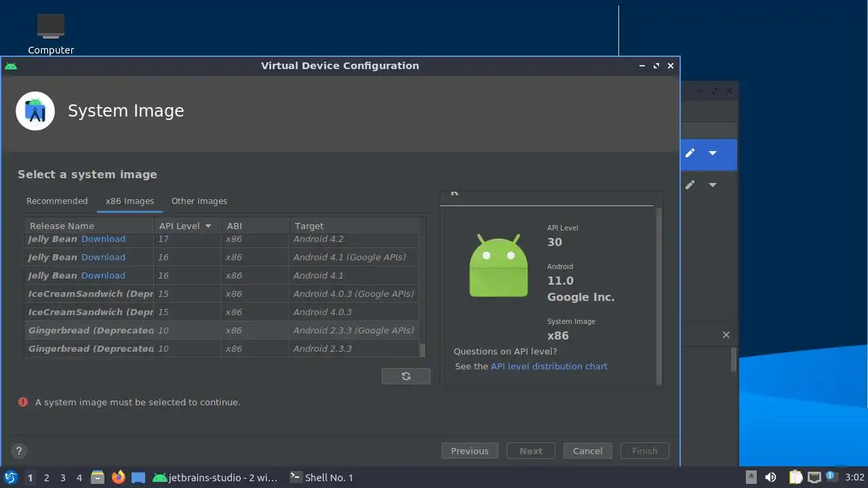The image size is (868, 488).
Task: Click the 'A system image must be selected' message
Action: [138, 403]
